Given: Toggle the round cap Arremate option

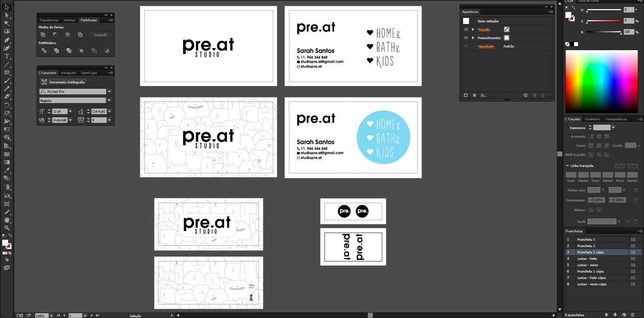Looking at the screenshot, I should click(599, 137).
